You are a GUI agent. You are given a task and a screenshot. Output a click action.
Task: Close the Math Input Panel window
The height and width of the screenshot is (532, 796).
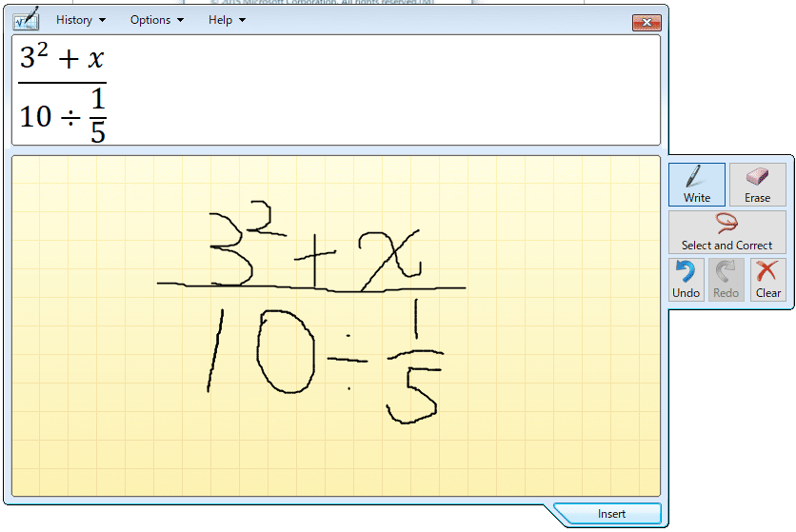647,22
